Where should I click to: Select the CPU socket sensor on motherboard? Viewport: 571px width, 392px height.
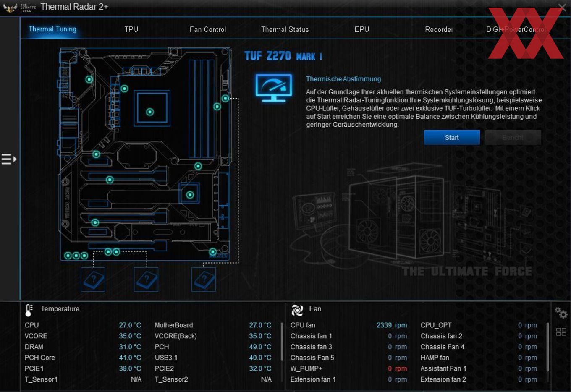150,112
